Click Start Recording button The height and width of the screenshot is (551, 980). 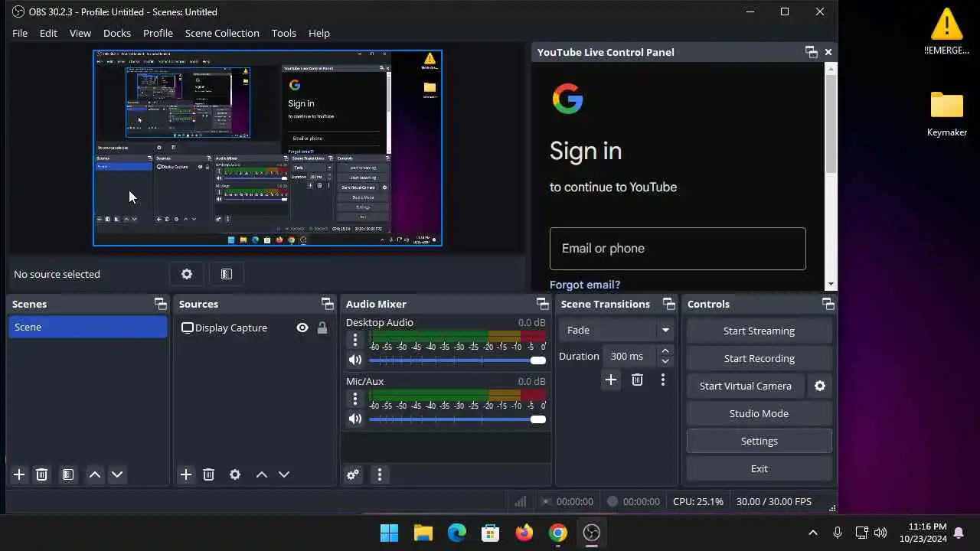759,358
